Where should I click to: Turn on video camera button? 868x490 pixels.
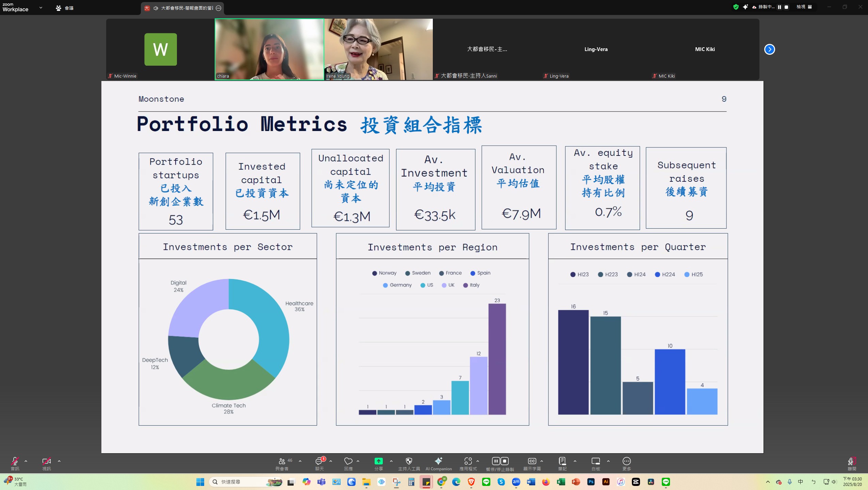coord(46,461)
